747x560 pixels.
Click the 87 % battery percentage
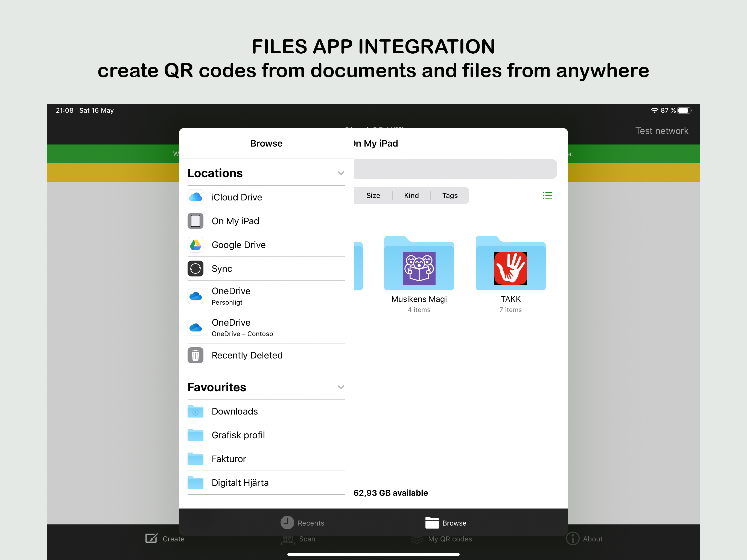click(668, 110)
